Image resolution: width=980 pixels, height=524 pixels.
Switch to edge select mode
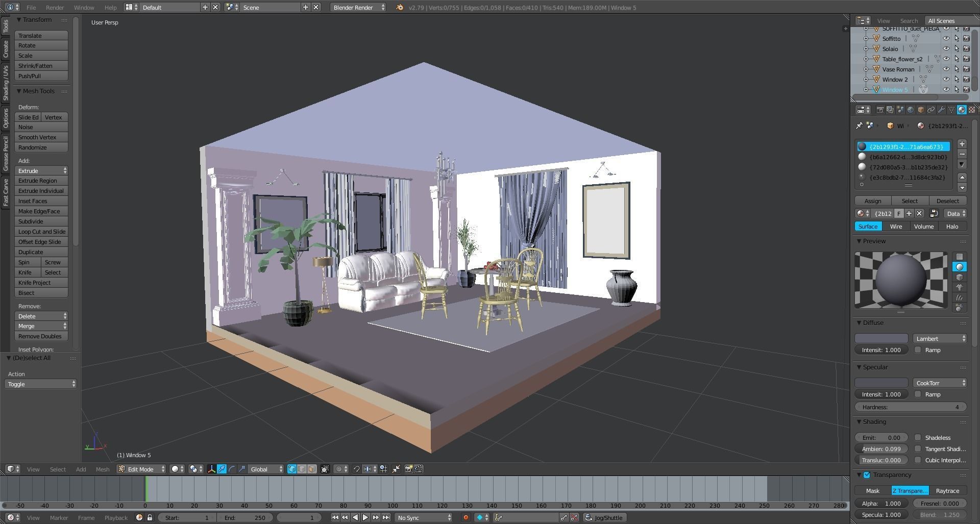pyautogui.click(x=302, y=469)
